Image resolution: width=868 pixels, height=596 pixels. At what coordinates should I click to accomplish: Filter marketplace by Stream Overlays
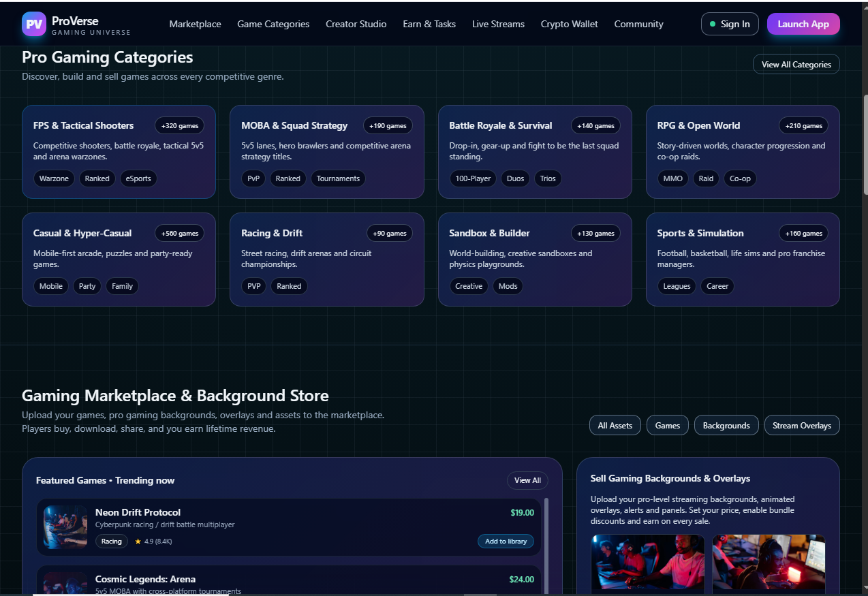coord(801,426)
